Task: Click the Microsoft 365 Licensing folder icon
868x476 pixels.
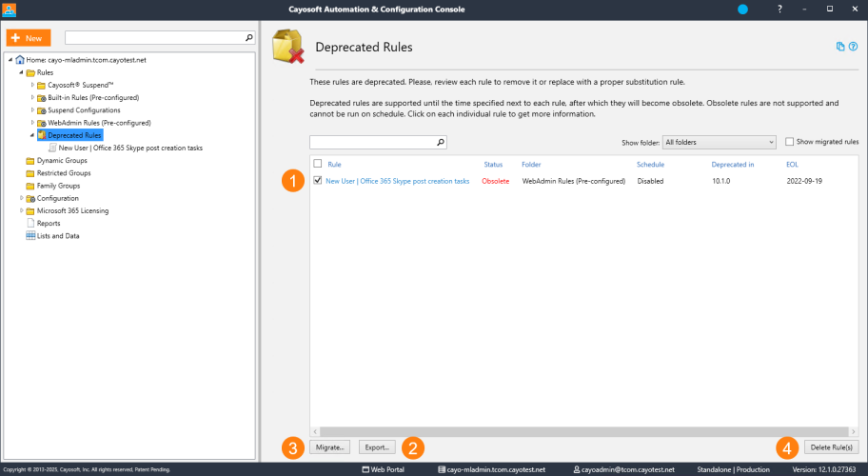Action: 30,211
